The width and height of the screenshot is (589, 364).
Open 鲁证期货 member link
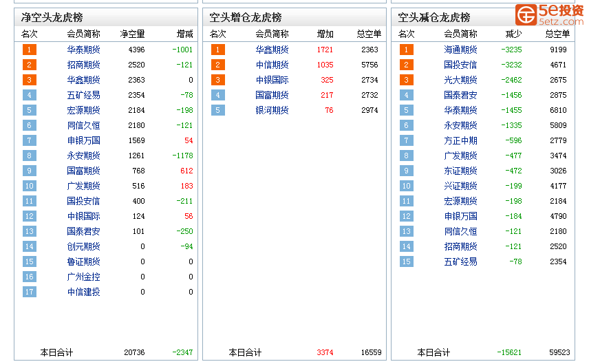[83, 261]
